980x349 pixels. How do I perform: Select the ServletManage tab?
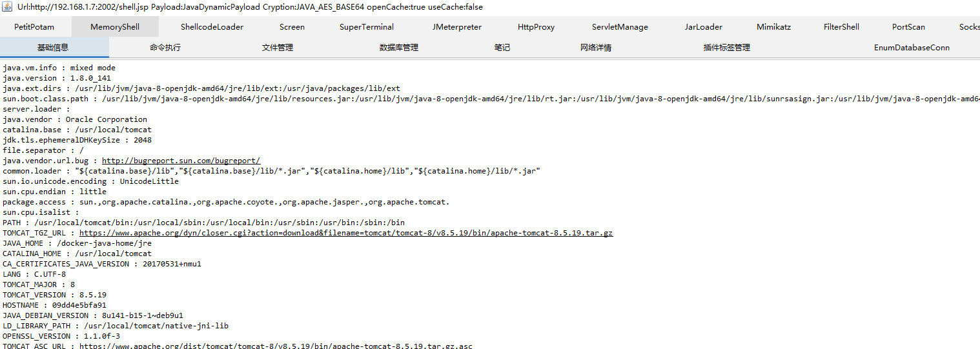(620, 27)
